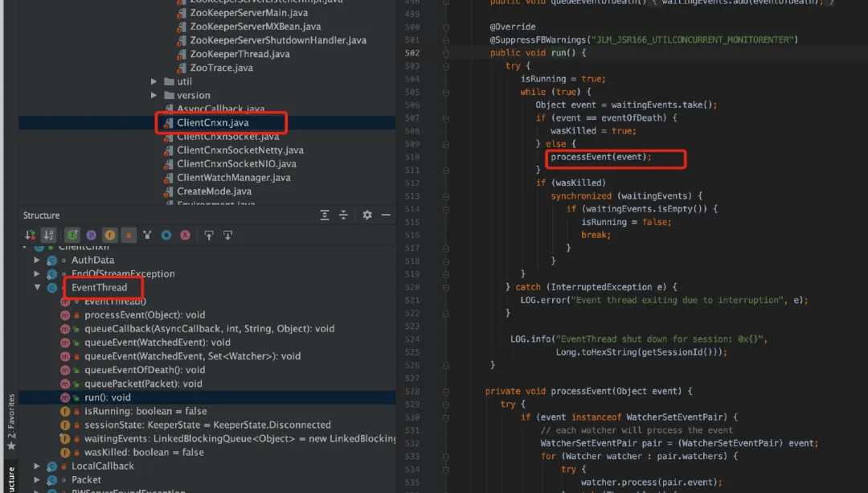868x493 pixels.
Task: Toggle Show Fields orange F button
Action: (x=109, y=236)
